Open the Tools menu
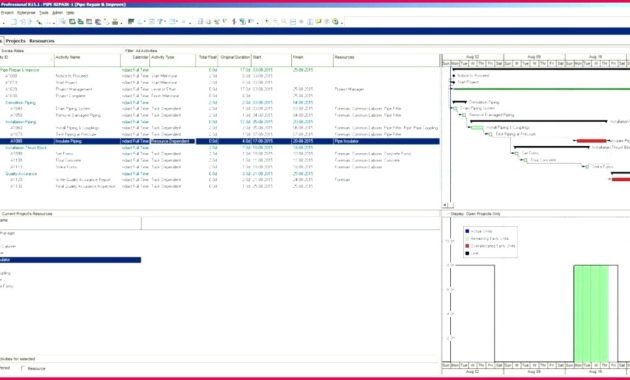 [x=43, y=13]
